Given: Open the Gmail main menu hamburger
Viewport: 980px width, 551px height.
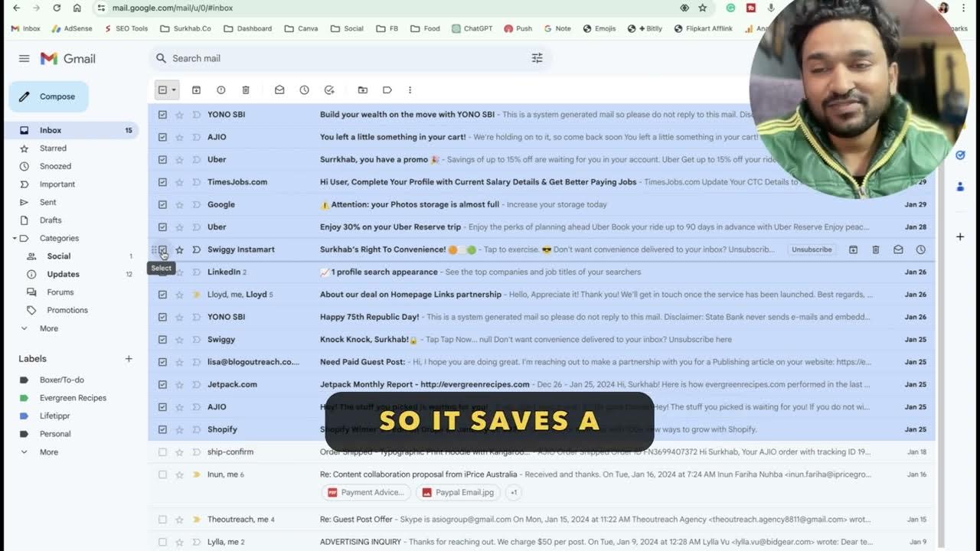Looking at the screenshot, I should point(24,58).
